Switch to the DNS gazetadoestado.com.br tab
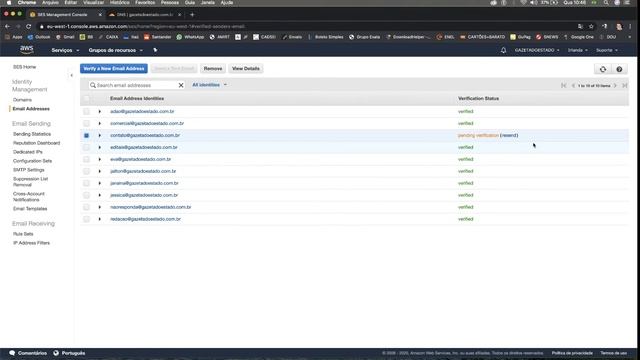The width and height of the screenshot is (640, 360). pos(145,15)
